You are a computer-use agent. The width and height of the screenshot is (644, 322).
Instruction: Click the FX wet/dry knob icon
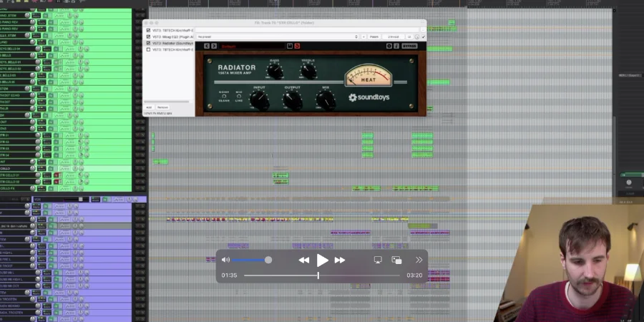(417, 37)
